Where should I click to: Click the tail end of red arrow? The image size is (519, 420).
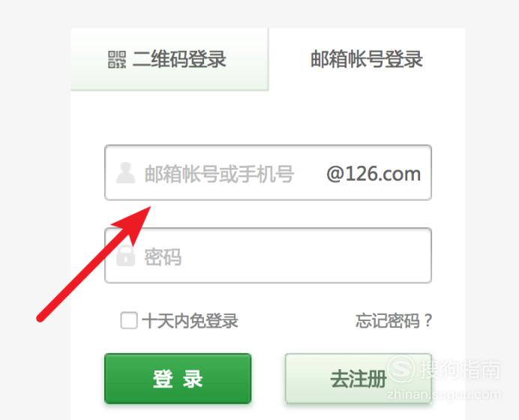tap(40, 318)
